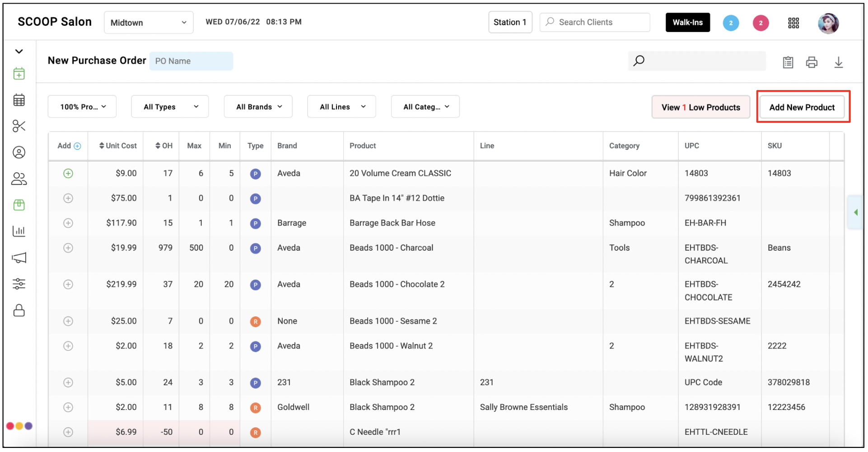Sort by the OH column header
Image resolution: width=868 pixels, height=452 pixels.
point(164,146)
